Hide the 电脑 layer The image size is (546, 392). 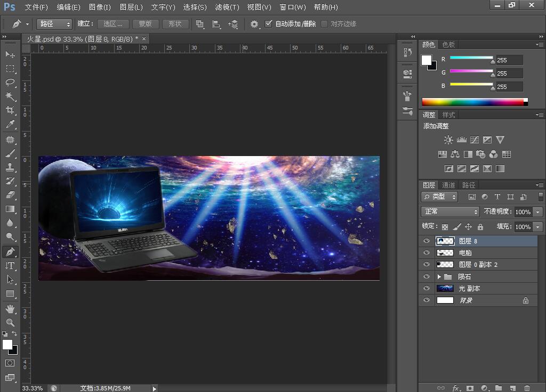[426, 253]
